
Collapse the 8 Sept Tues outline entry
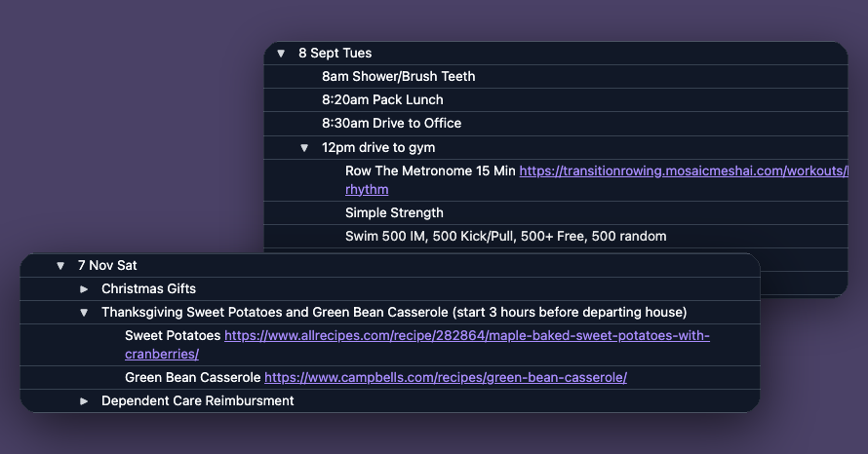pyautogui.click(x=281, y=54)
